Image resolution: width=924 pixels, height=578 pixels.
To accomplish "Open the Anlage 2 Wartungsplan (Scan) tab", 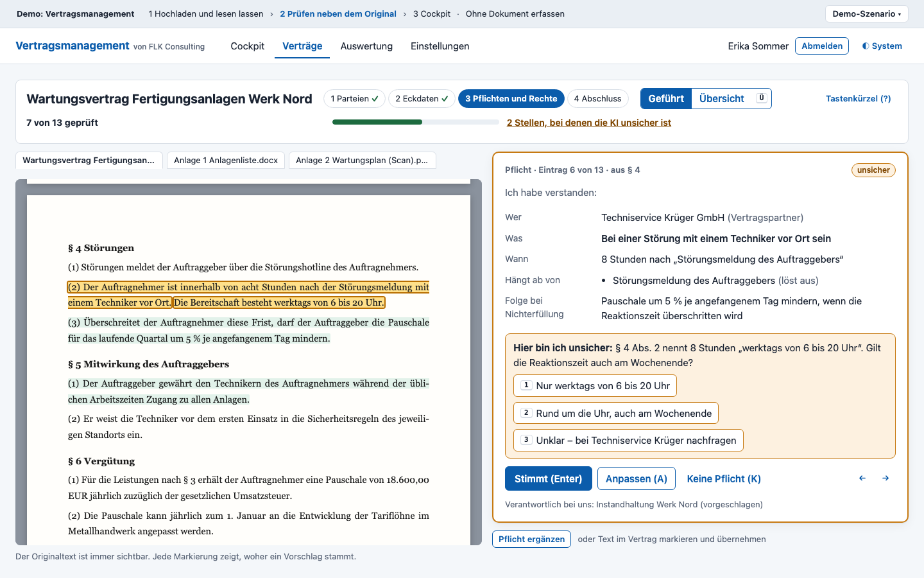I will (362, 161).
